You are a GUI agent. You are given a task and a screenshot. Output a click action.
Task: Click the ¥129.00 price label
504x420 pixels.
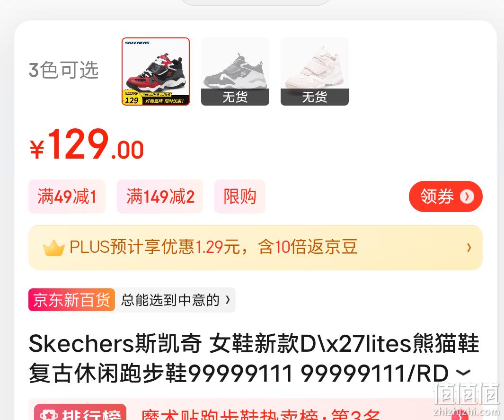click(87, 144)
